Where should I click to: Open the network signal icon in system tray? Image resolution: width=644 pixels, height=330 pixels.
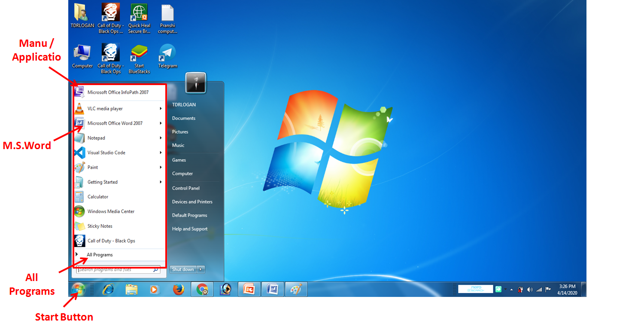539,290
